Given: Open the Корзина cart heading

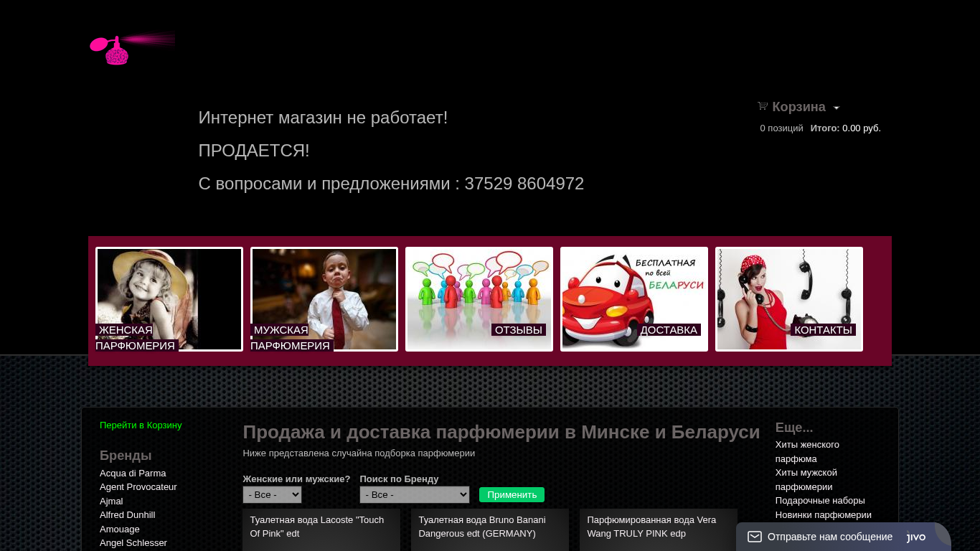Looking at the screenshot, I should (798, 107).
